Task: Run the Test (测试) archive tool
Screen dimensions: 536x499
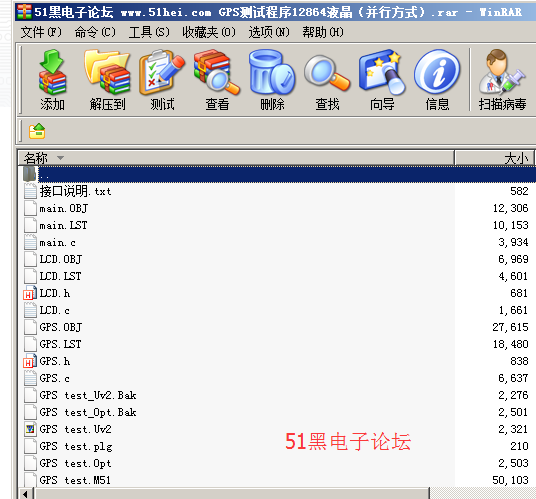Action: pos(162,80)
